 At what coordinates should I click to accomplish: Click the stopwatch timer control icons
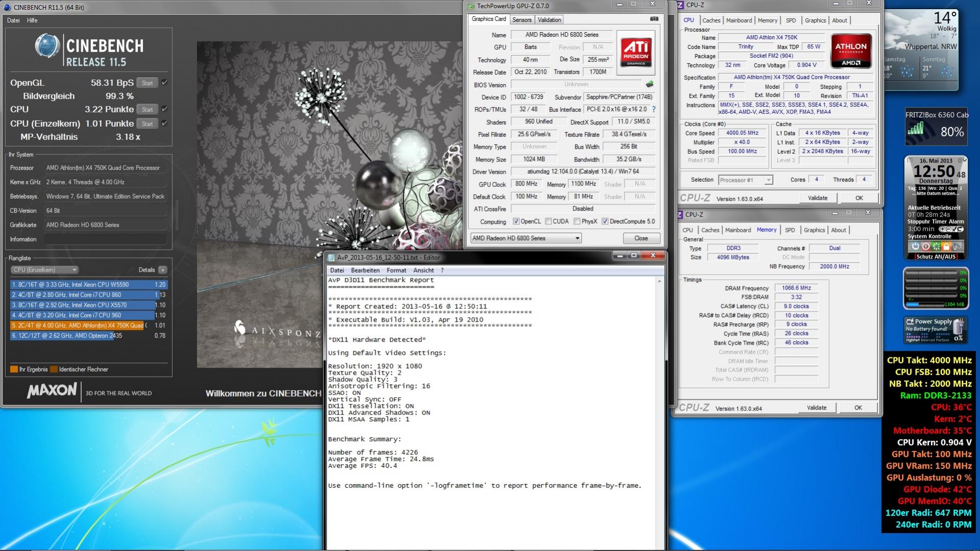pyautogui.click(x=950, y=229)
